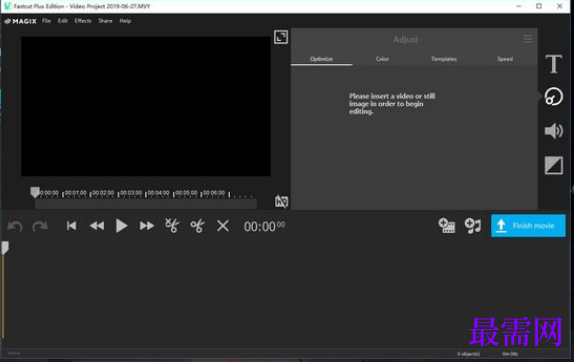Image resolution: width=581 pixels, height=363 pixels.
Task: Open the Adjust effects panel icon
Action: pyautogui.click(x=554, y=97)
